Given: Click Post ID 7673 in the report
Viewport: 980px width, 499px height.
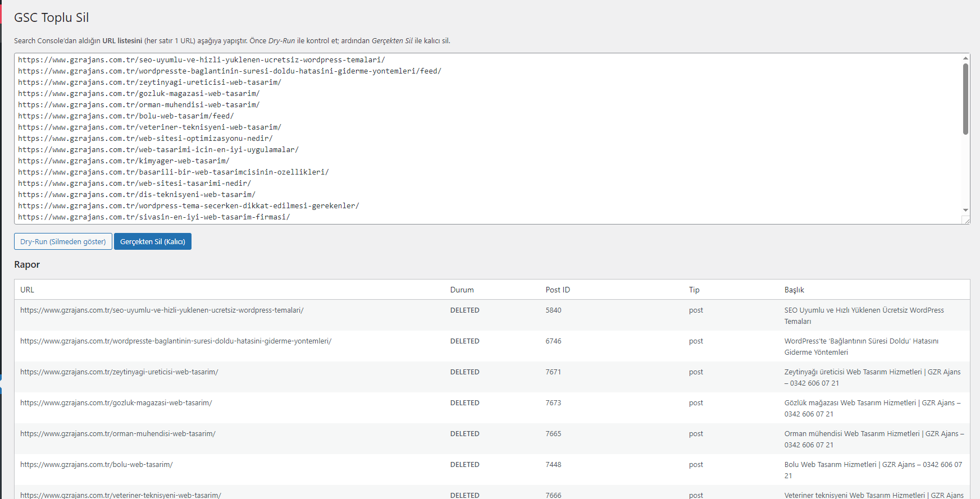Looking at the screenshot, I should tap(554, 402).
